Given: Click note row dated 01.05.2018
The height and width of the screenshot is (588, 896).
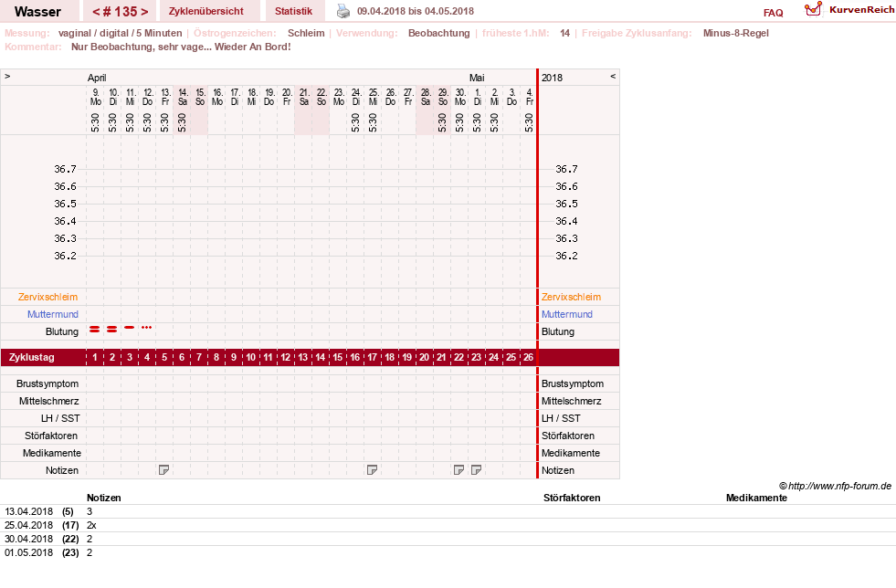Looking at the screenshot, I should (448, 552).
